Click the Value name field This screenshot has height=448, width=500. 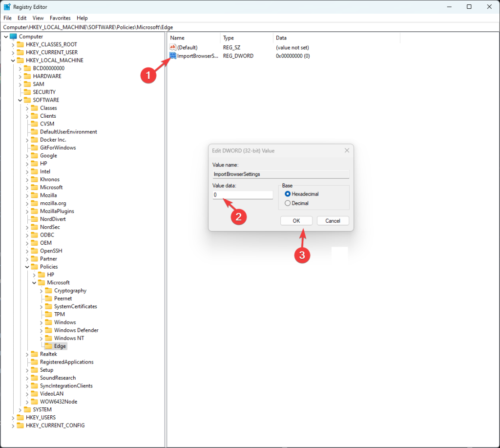[x=281, y=174]
